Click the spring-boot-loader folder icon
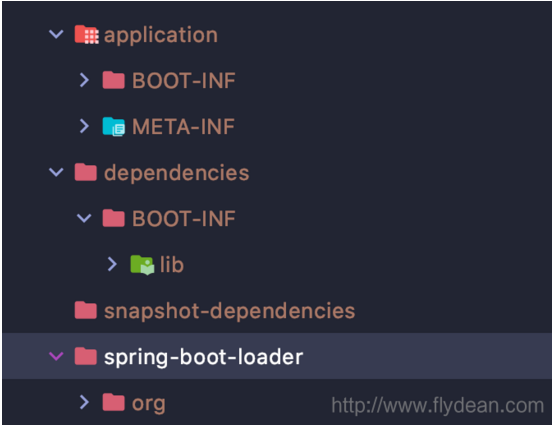The width and height of the screenshot is (552, 425). point(86,356)
